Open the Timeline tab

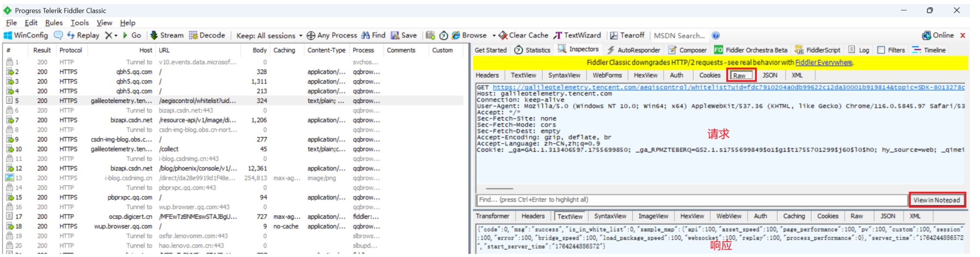[x=929, y=50]
